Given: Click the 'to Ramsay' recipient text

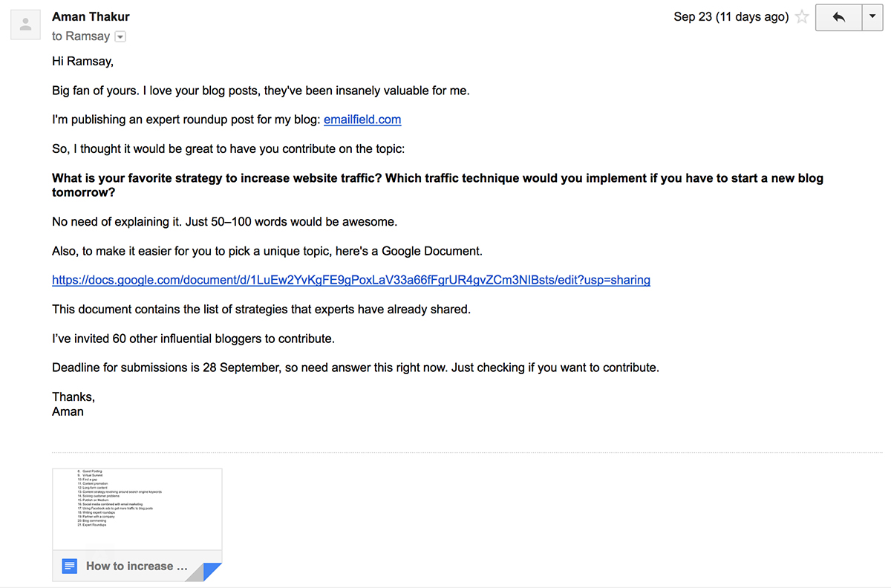Looking at the screenshot, I should coord(81,36).
